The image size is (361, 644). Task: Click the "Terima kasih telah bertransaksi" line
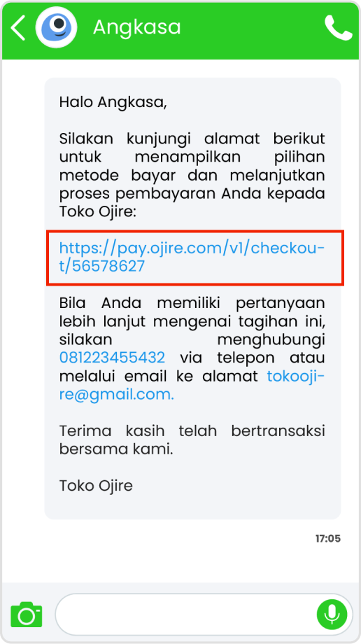point(192,430)
